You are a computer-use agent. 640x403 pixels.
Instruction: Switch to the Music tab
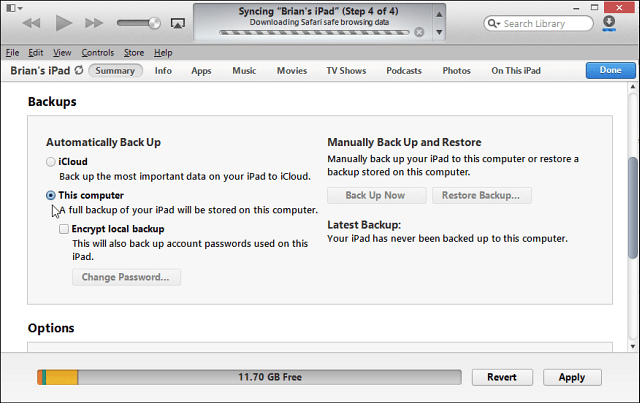coord(244,71)
